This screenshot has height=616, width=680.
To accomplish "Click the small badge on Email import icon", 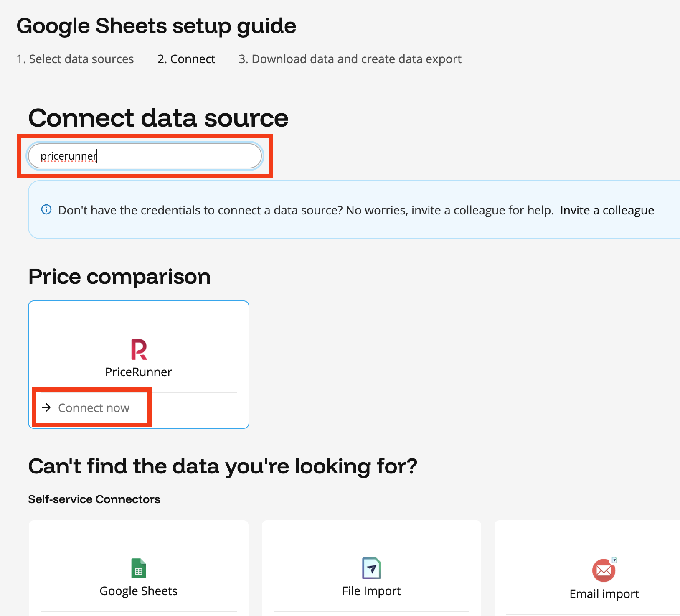I will coord(614,560).
